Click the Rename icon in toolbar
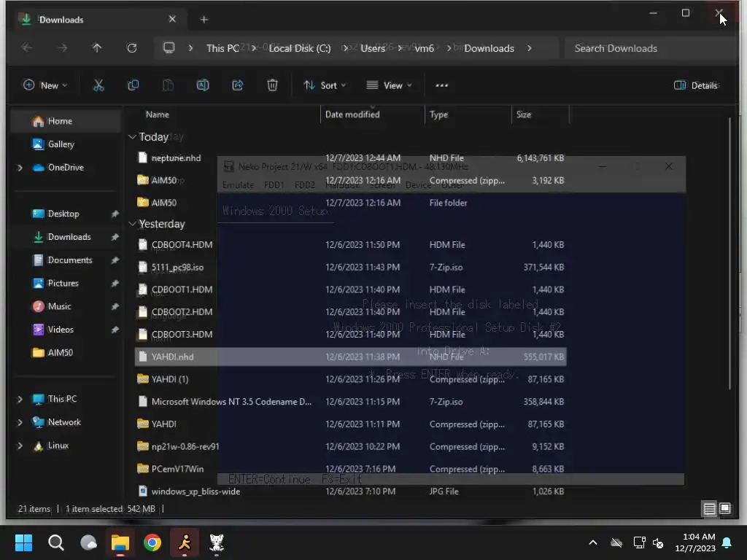 pos(203,85)
